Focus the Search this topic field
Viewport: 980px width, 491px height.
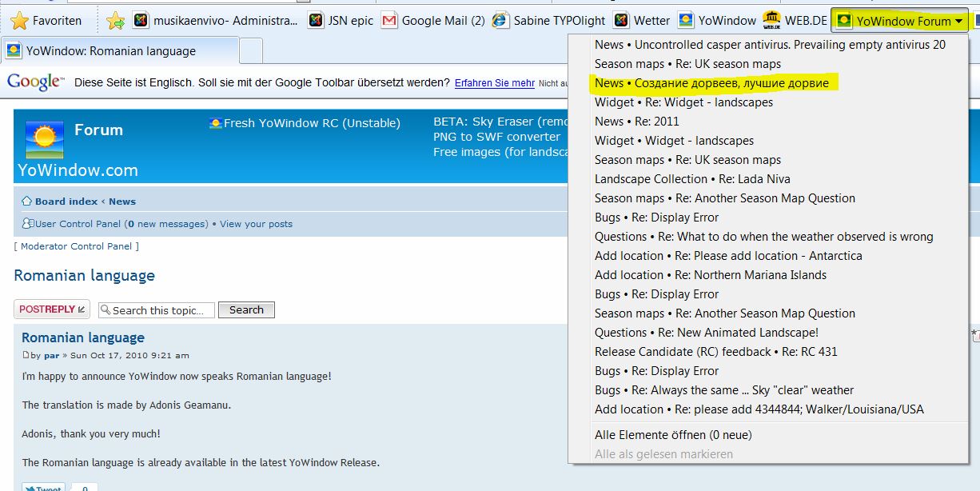157,310
